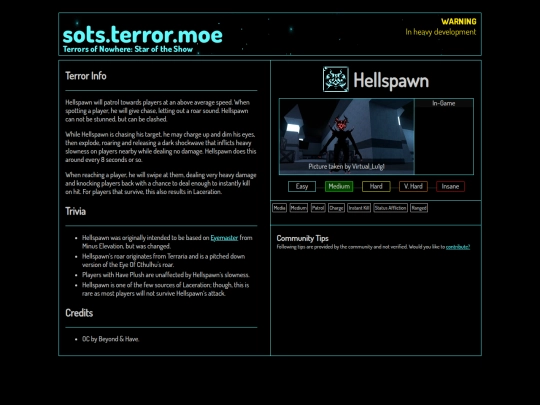The width and height of the screenshot is (540, 405).
Task: Click paragraph starting 'When reaching a player'
Action: (x=161, y=183)
